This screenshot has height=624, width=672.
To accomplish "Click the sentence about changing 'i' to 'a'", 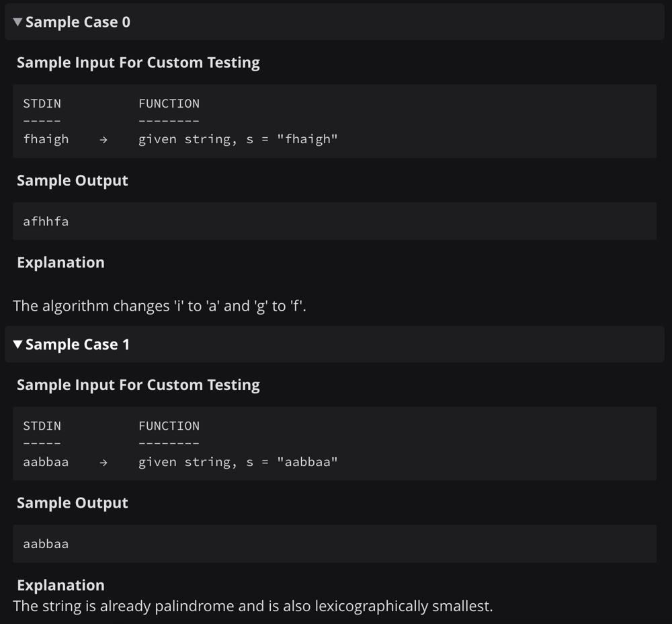I will click(x=159, y=306).
